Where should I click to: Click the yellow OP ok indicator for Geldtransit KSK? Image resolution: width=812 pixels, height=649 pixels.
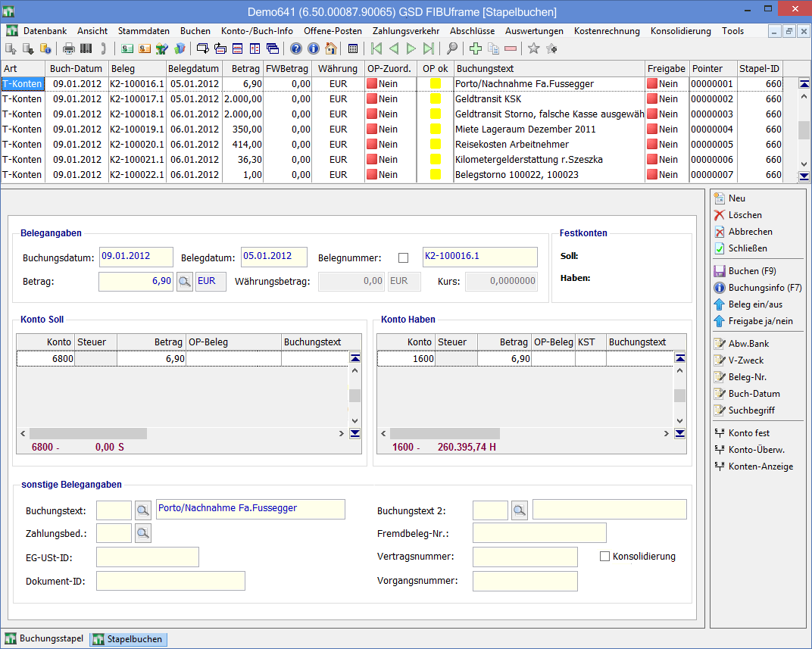click(435, 99)
